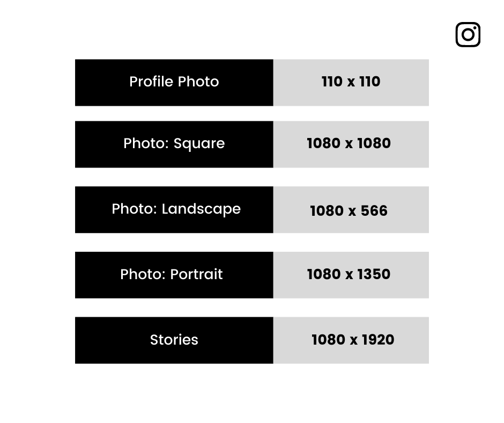This screenshot has width=504, height=423.
Task: Click the 1080 x 1080 size cell
Action: pos(351,144)
